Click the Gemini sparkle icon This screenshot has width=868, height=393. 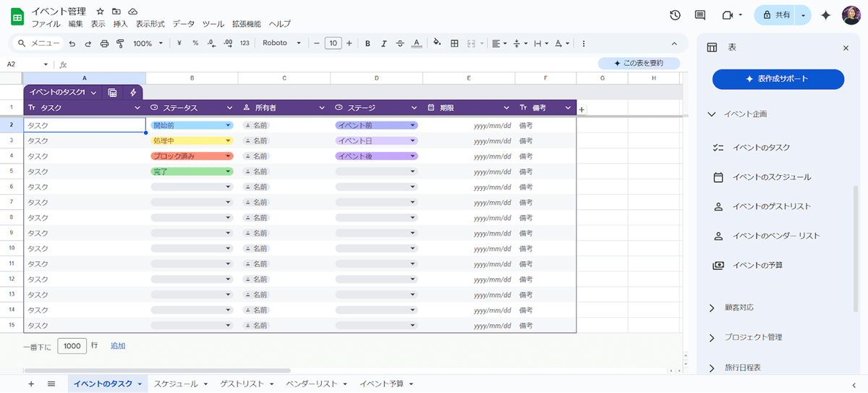[825, 15]
